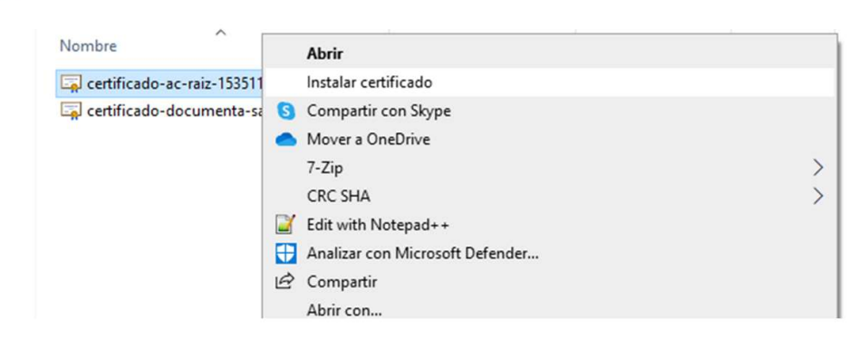Choose Mover a OneDrive text entry
The width and height of the screenshot is (868, 360).
(x=369, y=140)
